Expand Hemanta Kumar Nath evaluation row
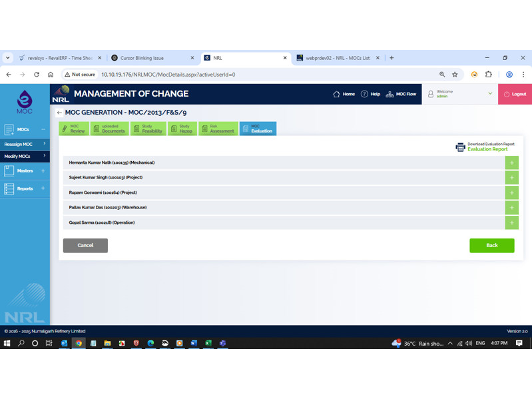This screenshot has height=399, width=532. 511,163
